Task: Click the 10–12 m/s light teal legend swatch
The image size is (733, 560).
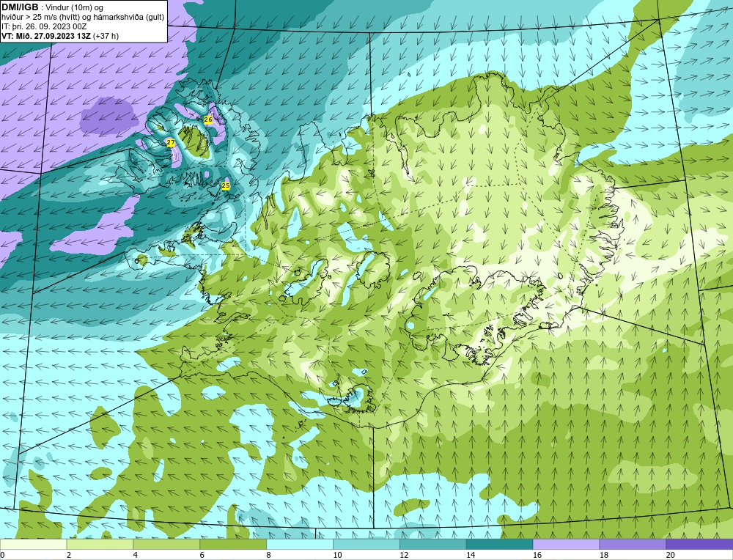Action: point(366,544)
